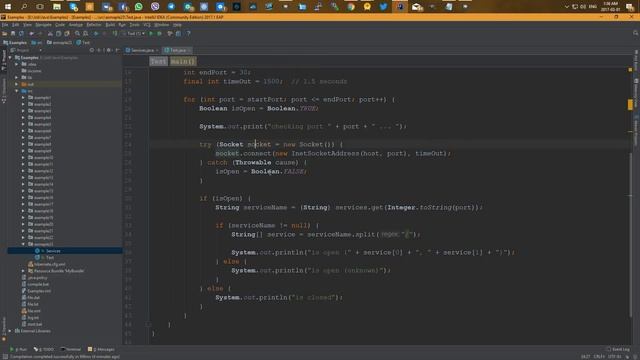Click the main() breadcrumb
Viewport: 640px width, 360px height.
183,61
